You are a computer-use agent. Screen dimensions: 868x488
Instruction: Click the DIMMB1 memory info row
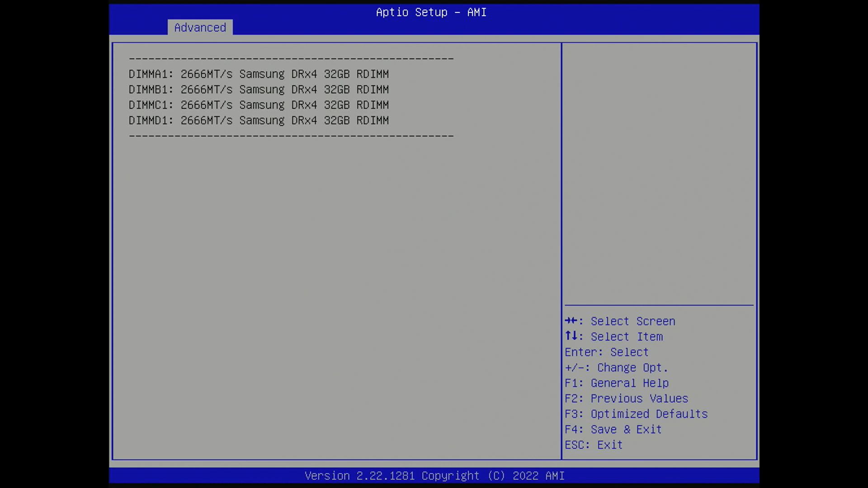259,89
